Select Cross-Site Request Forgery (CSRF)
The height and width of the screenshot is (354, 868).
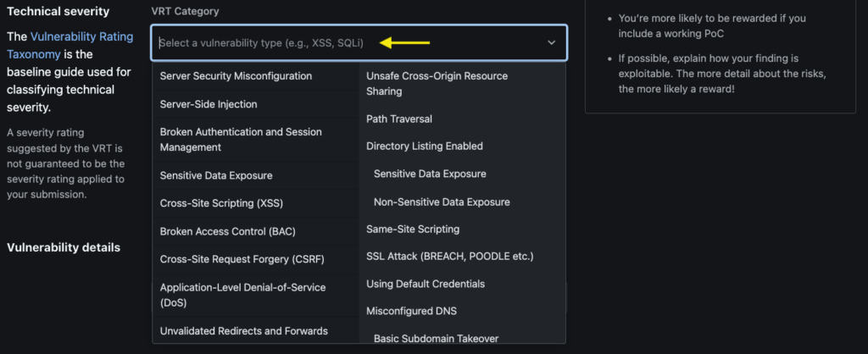click(242, 259)
